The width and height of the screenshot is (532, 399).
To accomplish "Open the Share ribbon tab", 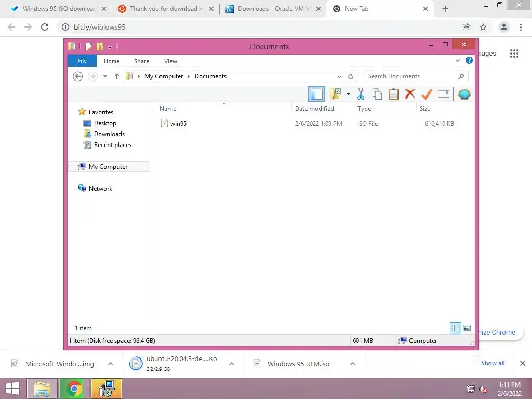I will point(141,61).
